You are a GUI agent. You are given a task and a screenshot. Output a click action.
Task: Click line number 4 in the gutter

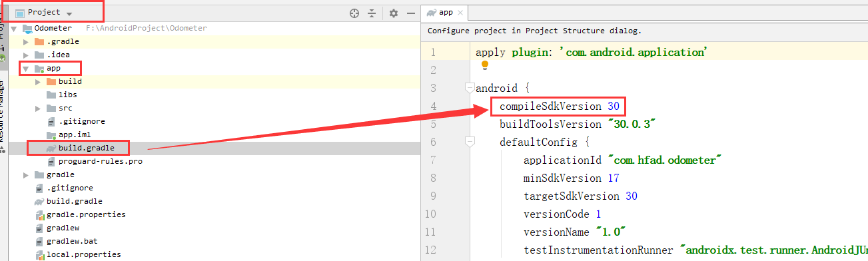pos(433,106)
